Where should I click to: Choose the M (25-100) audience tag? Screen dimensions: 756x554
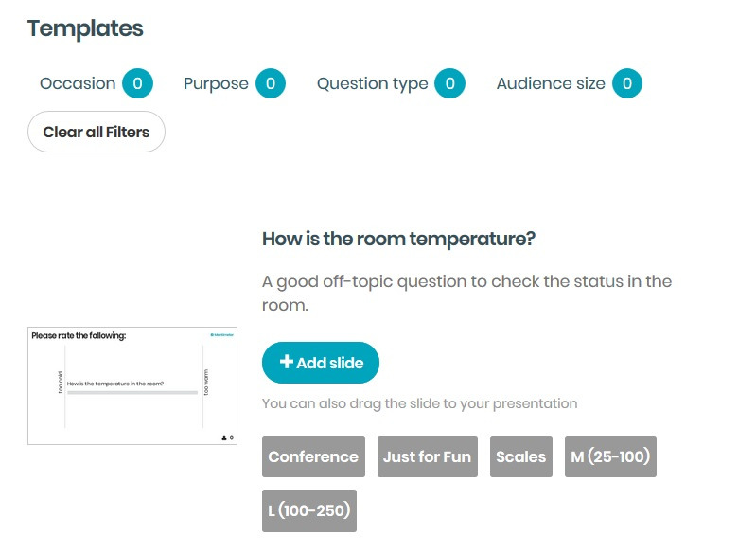click(609, 456)
